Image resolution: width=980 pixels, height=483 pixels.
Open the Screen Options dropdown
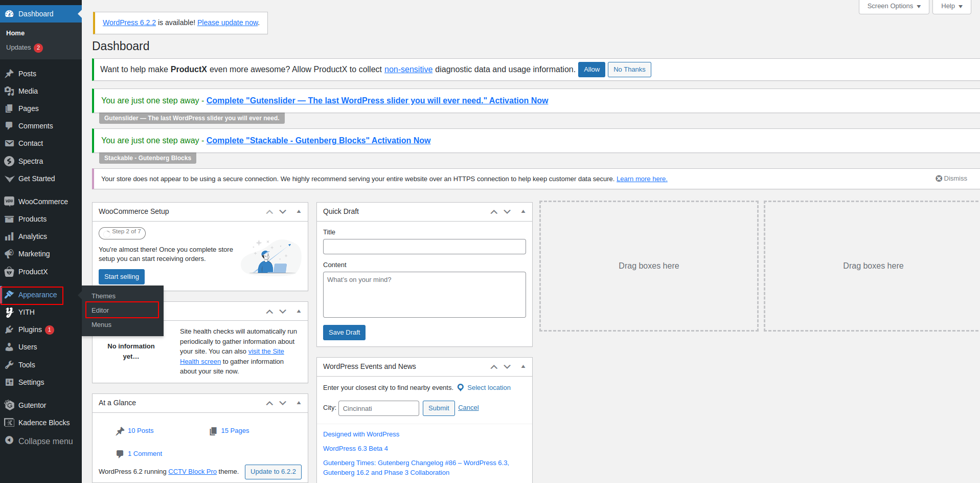(894, 6)
